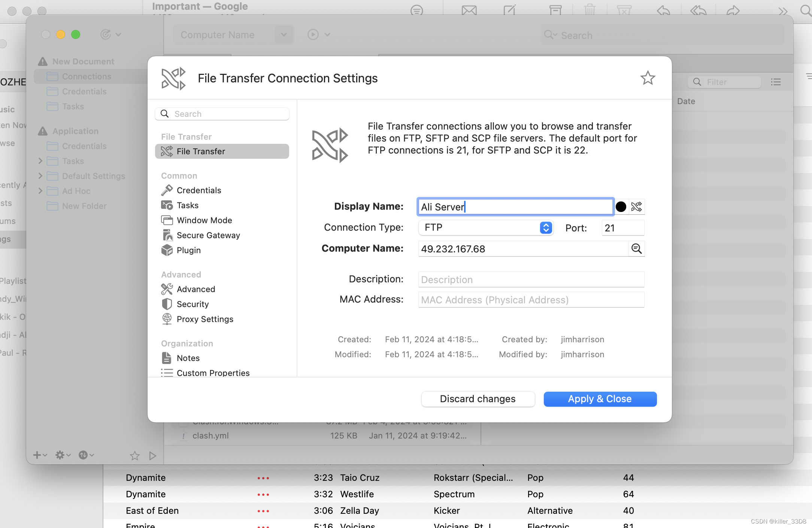Select the Window Mode settings item
Screen dimensions: 812x528
[204, 220]
